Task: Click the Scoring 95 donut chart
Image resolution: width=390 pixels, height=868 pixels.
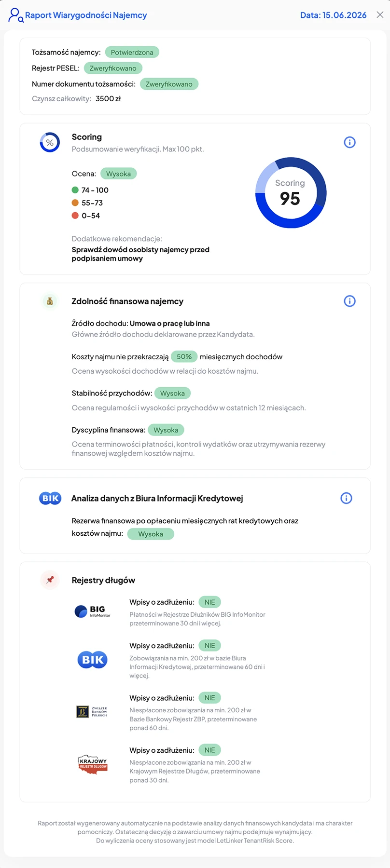Action: (x=291, y=192)
